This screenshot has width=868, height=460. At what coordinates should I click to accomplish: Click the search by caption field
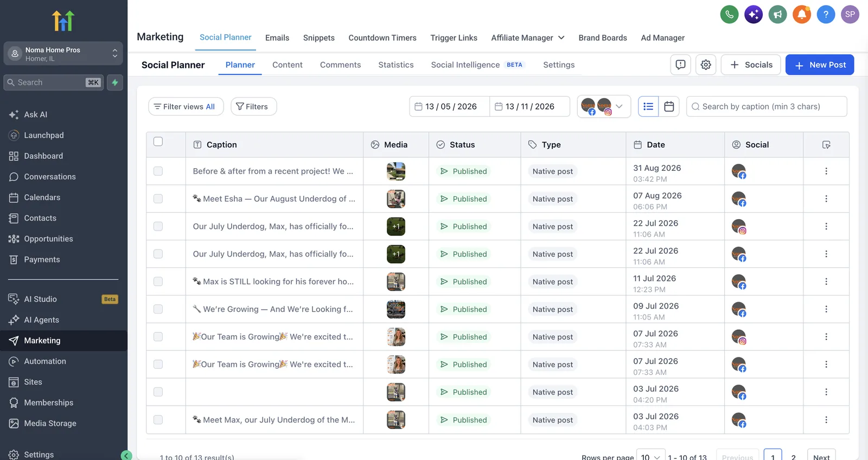(767, 107)
